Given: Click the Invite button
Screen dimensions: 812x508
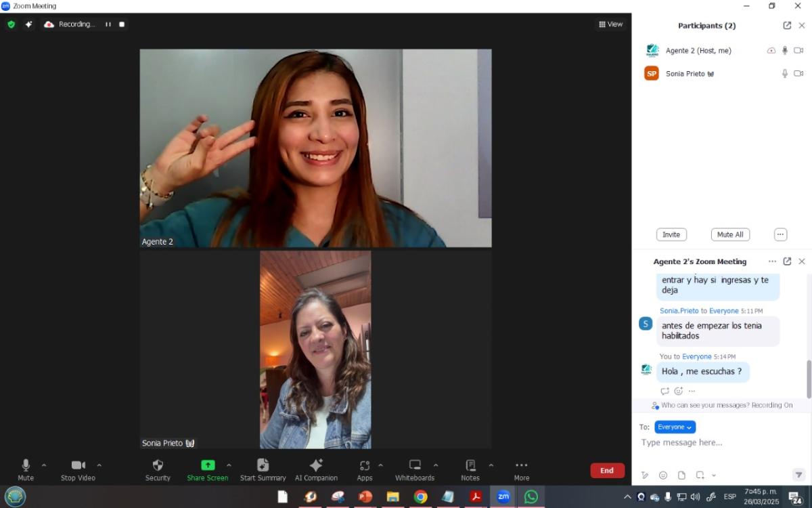Looking at the screenshot, I should tap(671, 234).
